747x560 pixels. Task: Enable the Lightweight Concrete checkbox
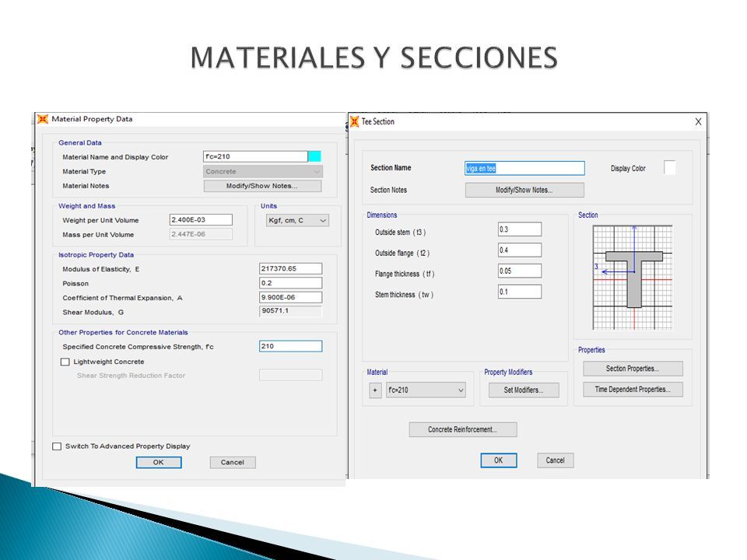point(65,362)
